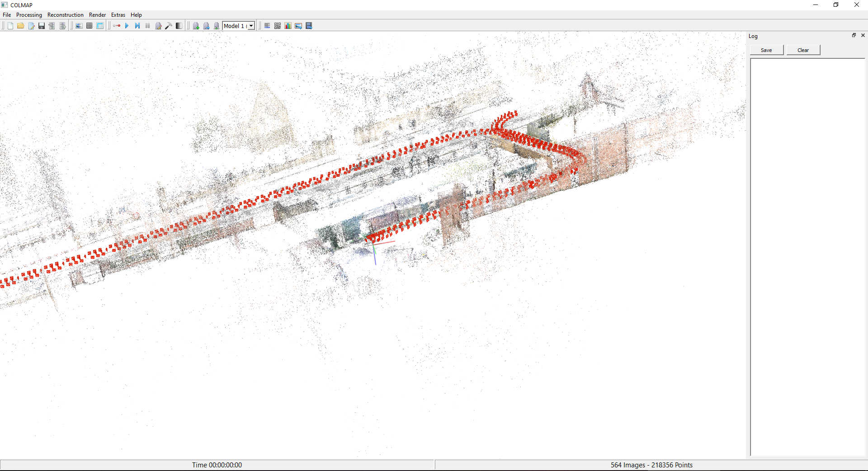
Task: Toggle the render options gradient icon
Action: click(179, 26)
